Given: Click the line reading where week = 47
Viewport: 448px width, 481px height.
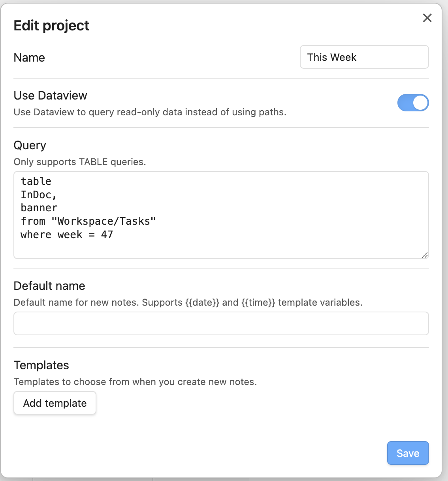Looking at the screenshot, I should (x=67, y=235).
